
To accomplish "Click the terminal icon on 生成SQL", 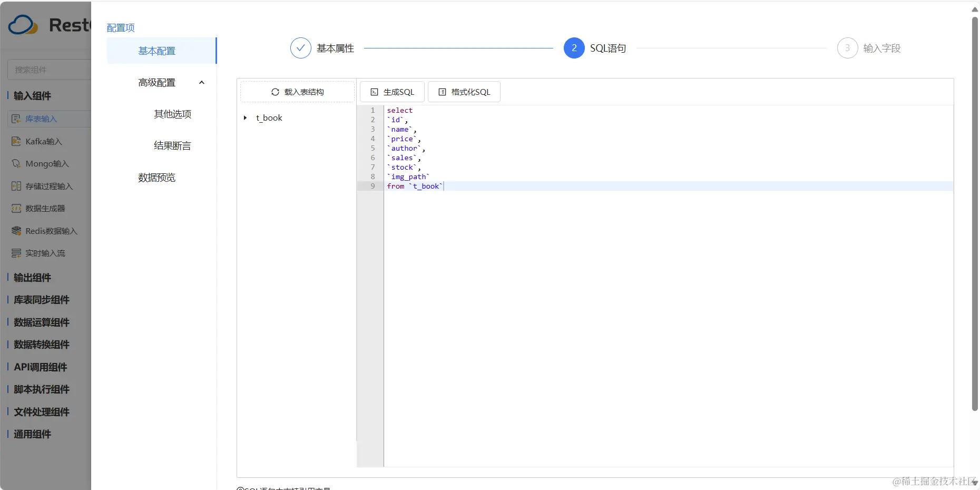I will 374,92.
